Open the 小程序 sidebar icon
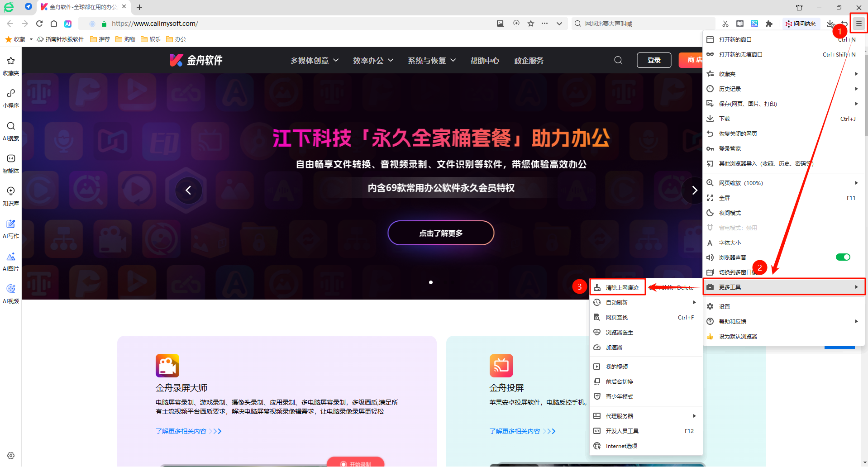 (x=11, y=98)
